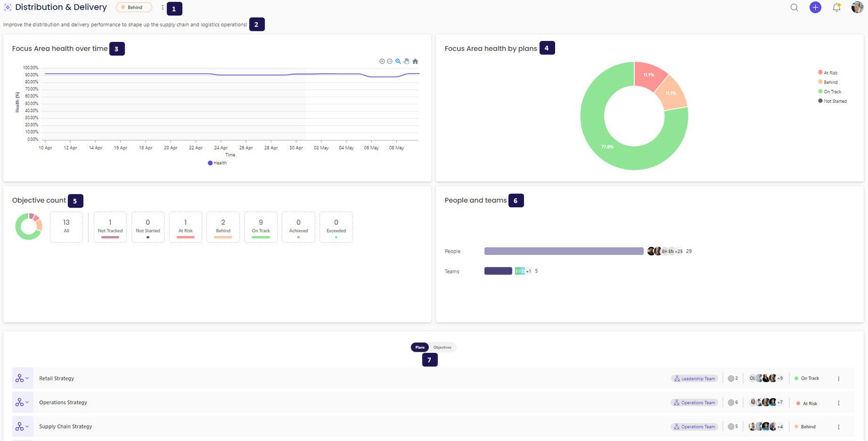The width and height of the screenshot is (868, 441).
Task: Switch to the Objectives tab
Action: click(x=443, y=347)
